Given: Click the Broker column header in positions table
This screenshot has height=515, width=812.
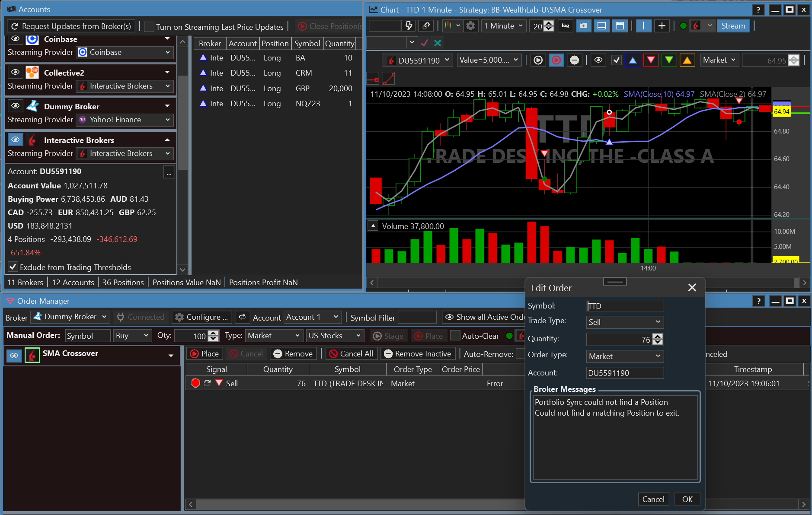Looking at the screenshot, I should (x=210, y=43).
